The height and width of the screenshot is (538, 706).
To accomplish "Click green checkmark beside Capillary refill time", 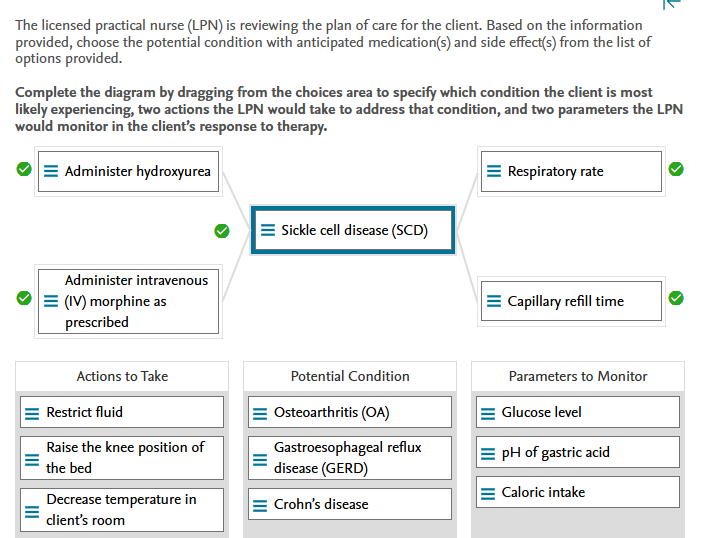I will click(676, 298).
